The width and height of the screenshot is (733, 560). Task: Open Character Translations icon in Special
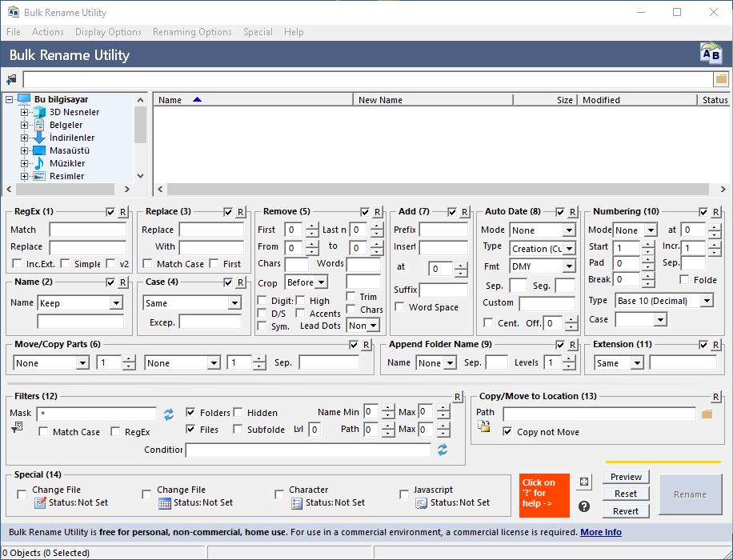pyautogui.click(x=296, y=503)
